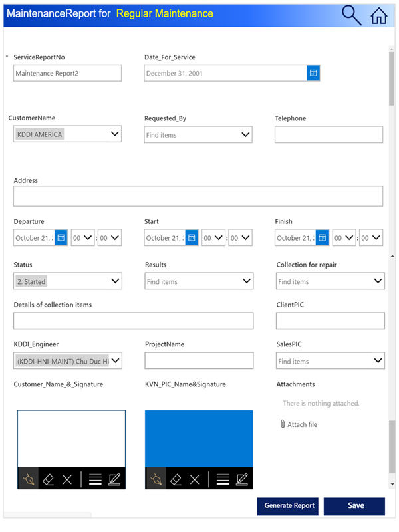Image resolution: width=399 pixels, height=532 pixels.
Task: Open the Requested_By dropdown
Action: (x=245, y=135)
